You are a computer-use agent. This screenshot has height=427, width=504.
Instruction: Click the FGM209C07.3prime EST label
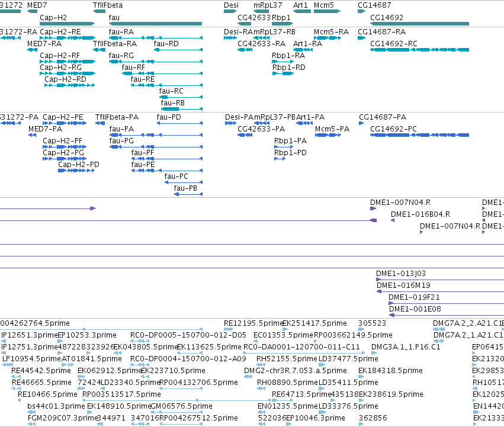(63, 418)
